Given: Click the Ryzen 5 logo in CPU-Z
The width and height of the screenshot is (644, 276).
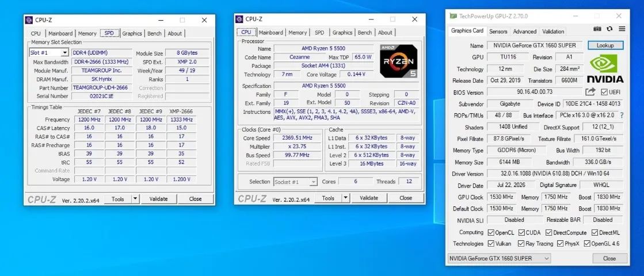Looking at the screenshot, I should tap(398, 61).
